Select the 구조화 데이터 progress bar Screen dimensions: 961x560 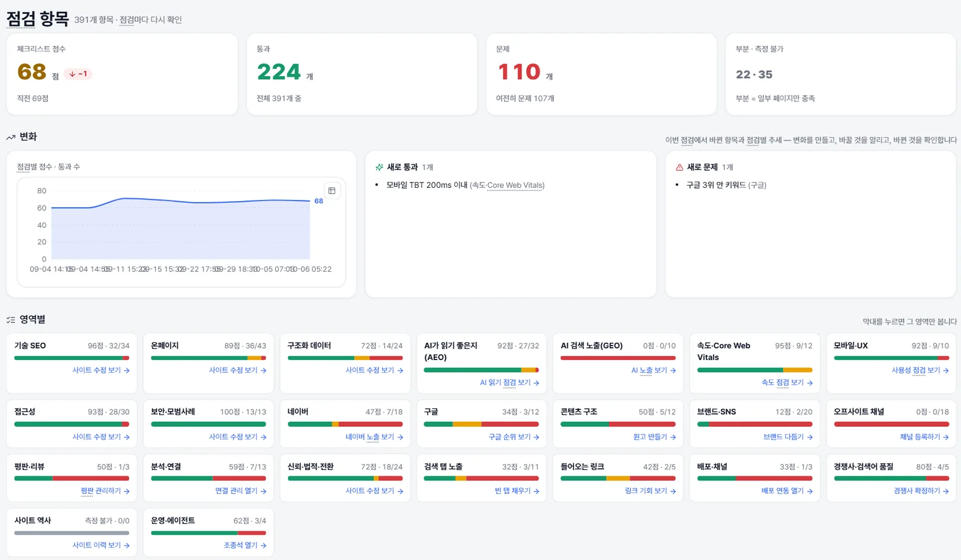point(345,358)
